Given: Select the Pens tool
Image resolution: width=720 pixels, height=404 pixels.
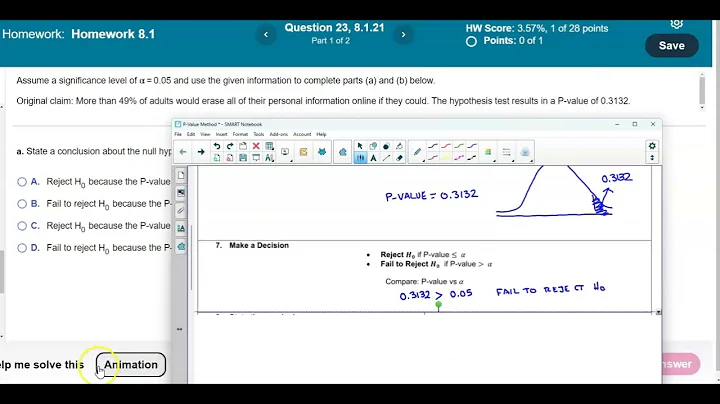Looking at the screenshot, I should coord(360,157).
